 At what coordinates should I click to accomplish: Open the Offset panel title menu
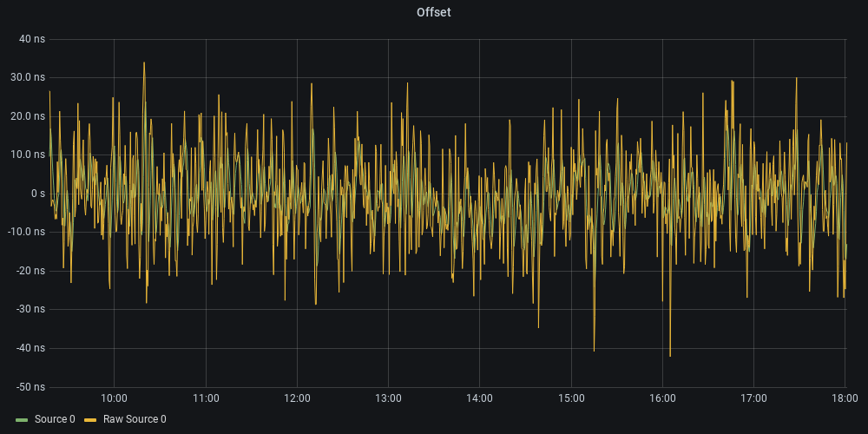click(x=433, y=12)
